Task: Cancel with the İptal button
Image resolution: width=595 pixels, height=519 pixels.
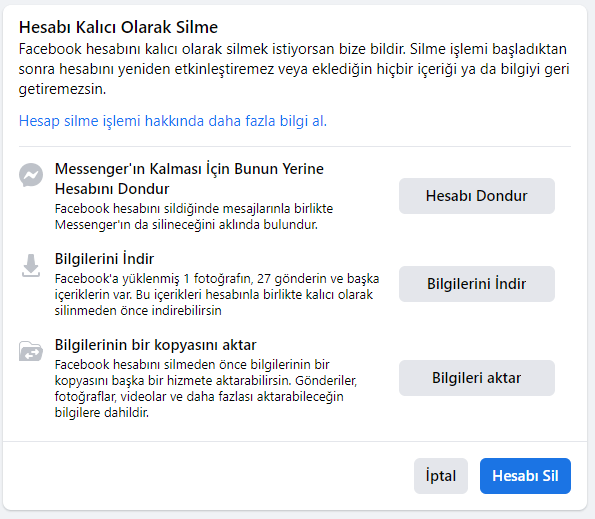Action: click(x=441, y=476)
